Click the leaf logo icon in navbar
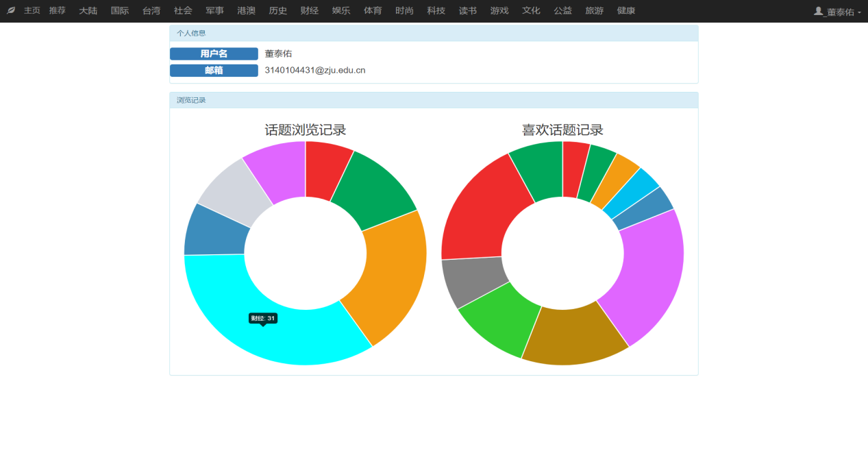 (x=11, y=11)
